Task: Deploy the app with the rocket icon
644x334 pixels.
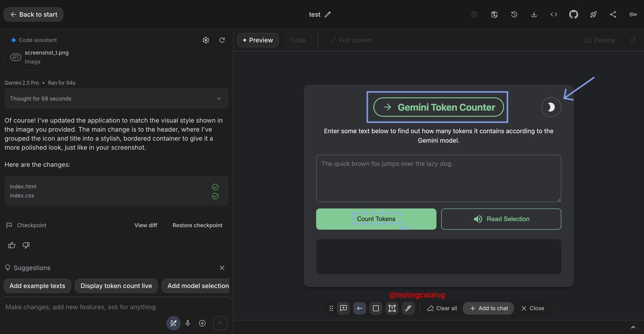Action: (x=593, y=14)
